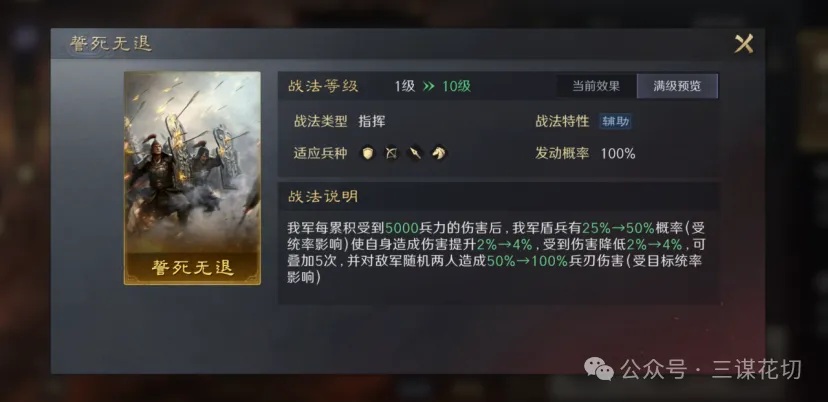
Task: Click the bow archer troop icon
Action: 391,153
